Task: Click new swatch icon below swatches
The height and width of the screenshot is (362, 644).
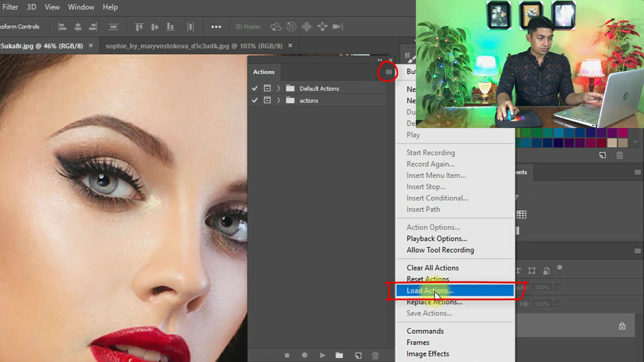Action: point(602,155)
